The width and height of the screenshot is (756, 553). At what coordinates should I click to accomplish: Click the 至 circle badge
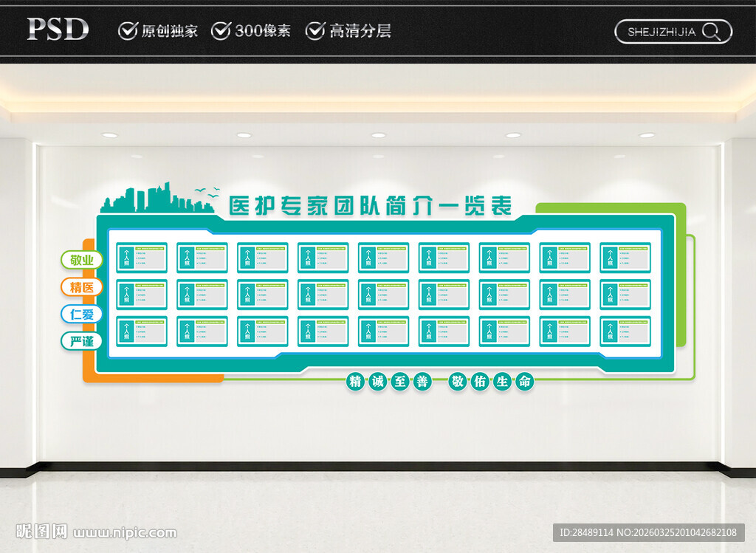tap(400, 382)
